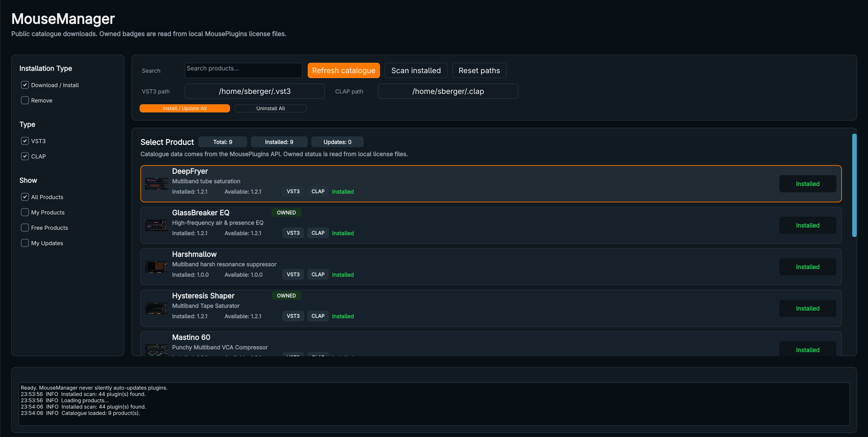Show only My Products
This screenshot has height=437, width=868.
click(x=25, y=212)
